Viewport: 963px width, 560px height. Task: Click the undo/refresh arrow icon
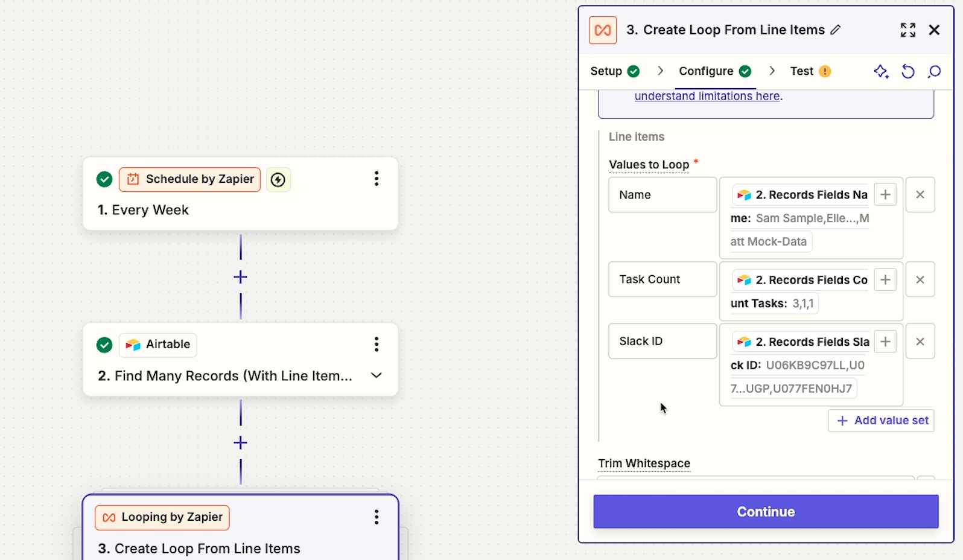coord(907,72)
